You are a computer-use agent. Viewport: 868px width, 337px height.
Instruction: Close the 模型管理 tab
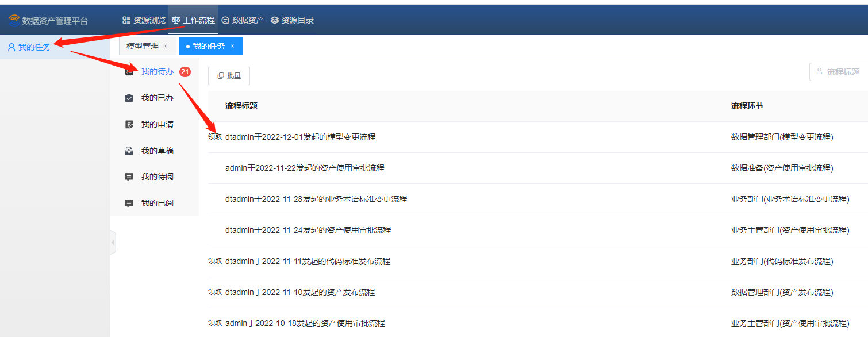166,46
